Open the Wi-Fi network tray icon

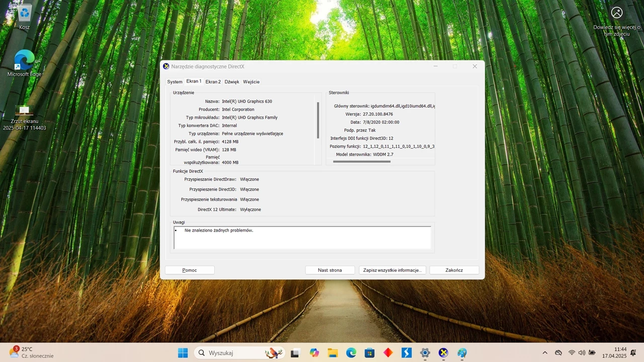point(572,353)
